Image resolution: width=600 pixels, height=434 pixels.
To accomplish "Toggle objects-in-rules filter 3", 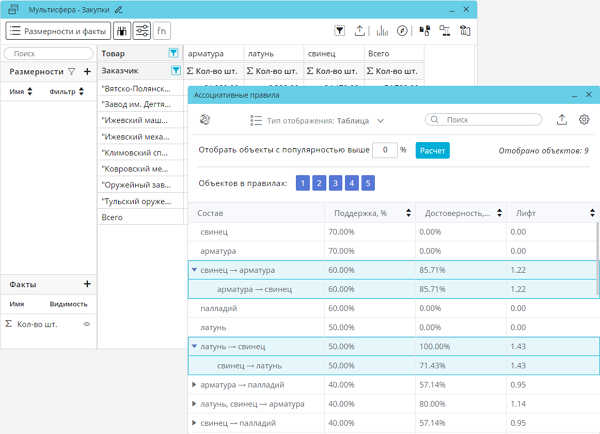I will [x=336, y=183].
